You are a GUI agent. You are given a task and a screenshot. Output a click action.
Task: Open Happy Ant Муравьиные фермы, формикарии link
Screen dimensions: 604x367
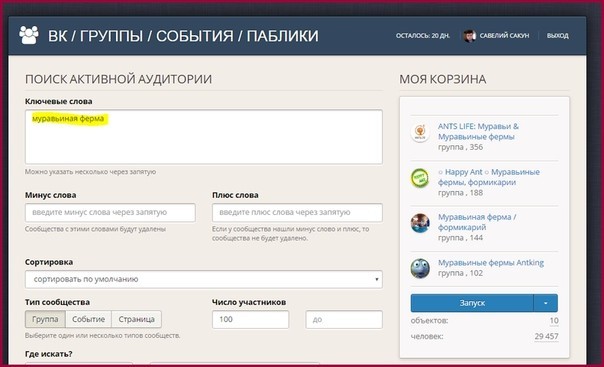(488, 177)
